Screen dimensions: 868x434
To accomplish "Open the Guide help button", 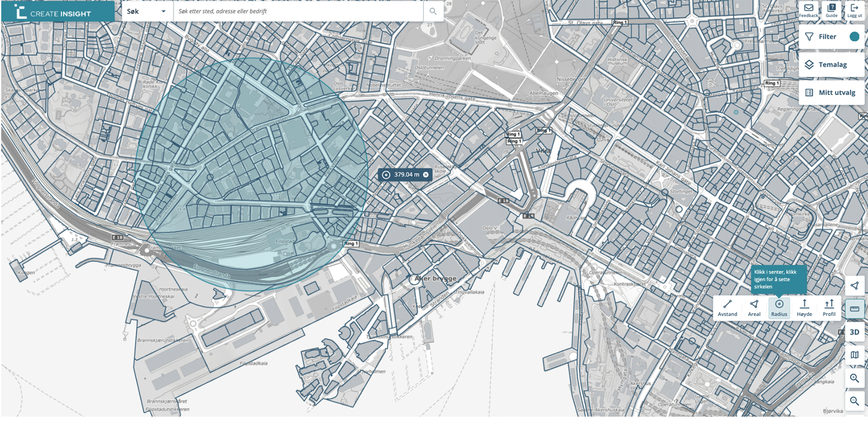I will pos(832,10).
